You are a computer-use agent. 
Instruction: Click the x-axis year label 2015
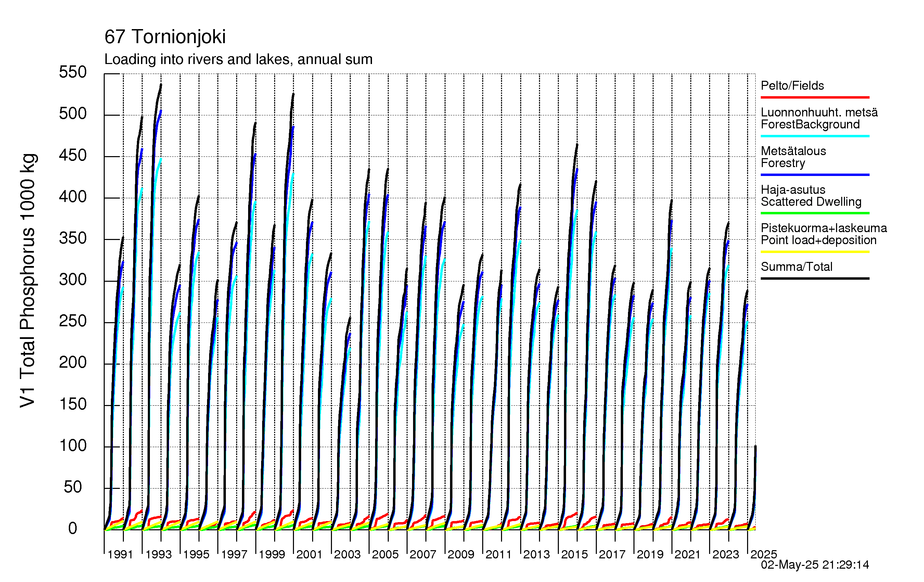coord(575,554)
